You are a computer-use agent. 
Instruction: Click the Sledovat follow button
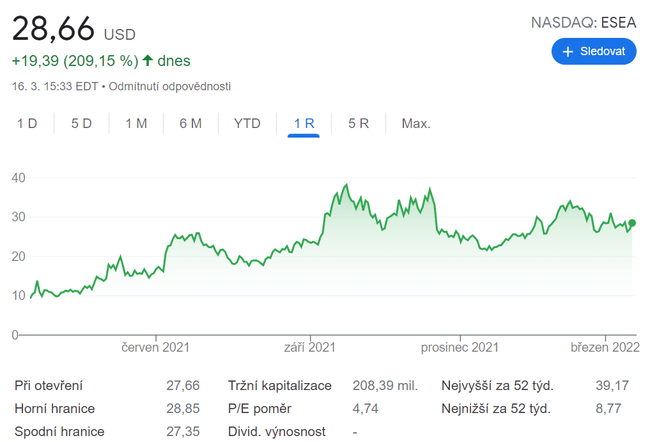click(x=593, y=51)
